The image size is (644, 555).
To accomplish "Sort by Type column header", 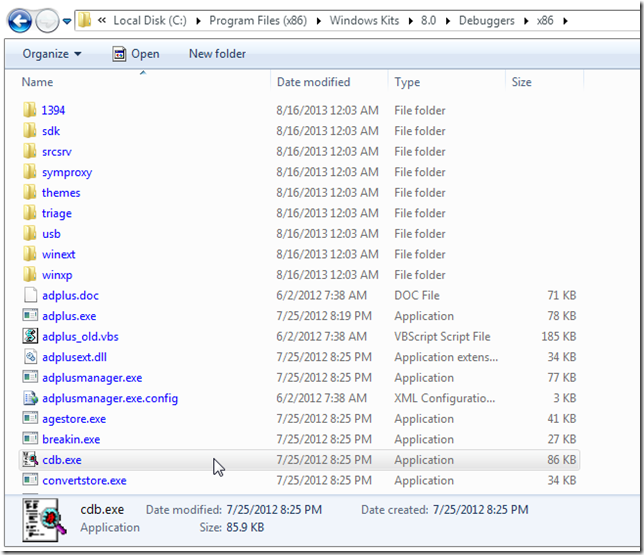I will tap(407, 82).
